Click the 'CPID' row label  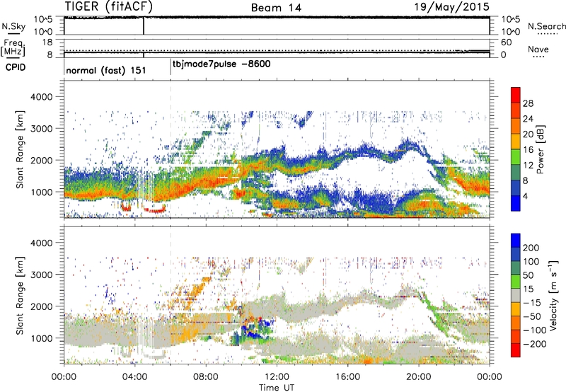[16, 67]
